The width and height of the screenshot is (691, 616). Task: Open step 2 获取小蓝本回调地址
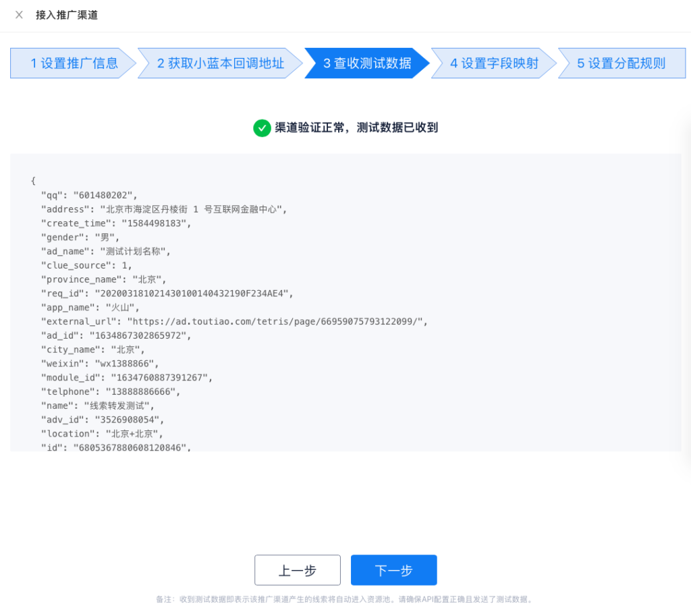click(x=220, y=63)
